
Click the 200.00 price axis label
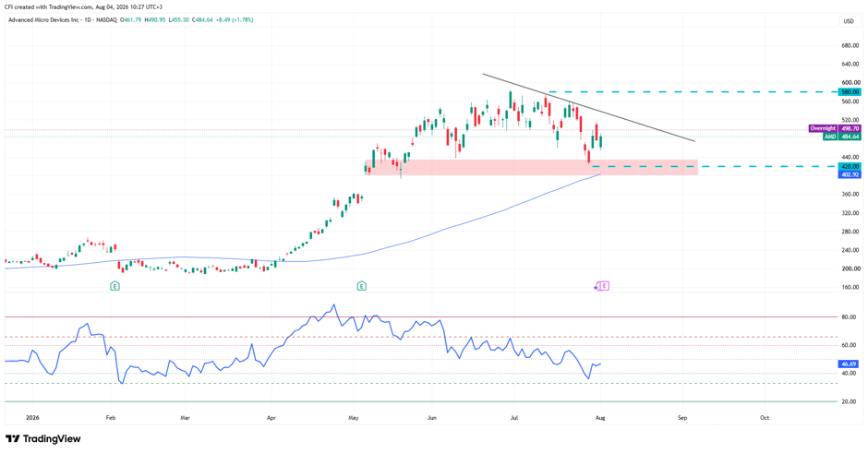click(x=850, y=268)
